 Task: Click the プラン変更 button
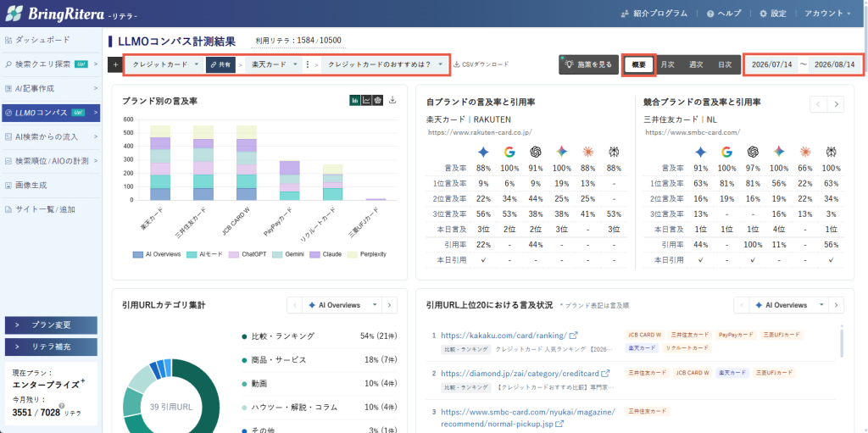coord(51,325)
